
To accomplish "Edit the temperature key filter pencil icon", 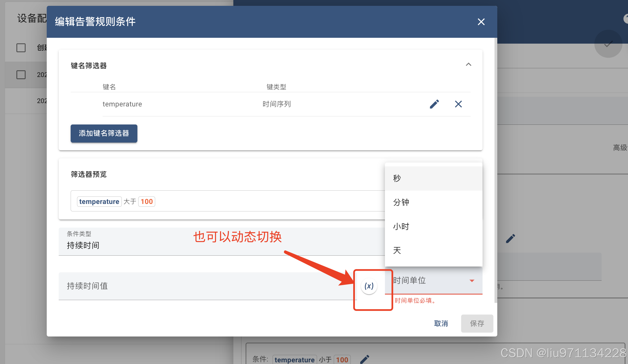I will [x=434, y=104].
